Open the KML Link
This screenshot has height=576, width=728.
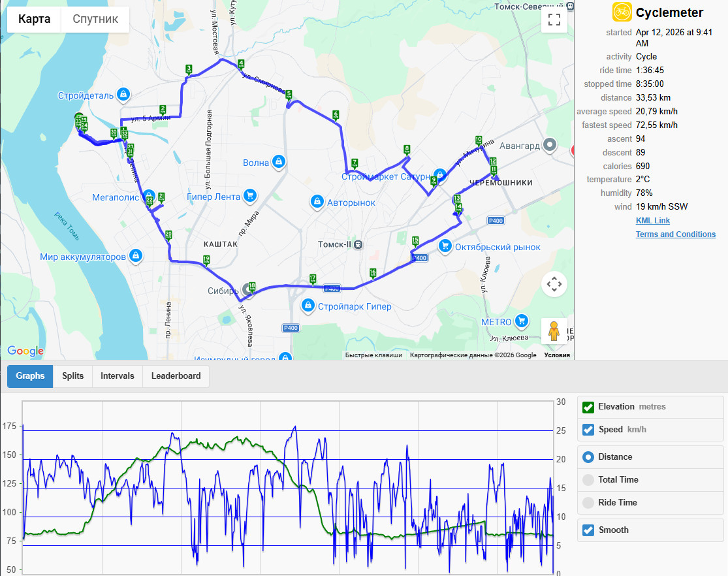coord(653,221)
